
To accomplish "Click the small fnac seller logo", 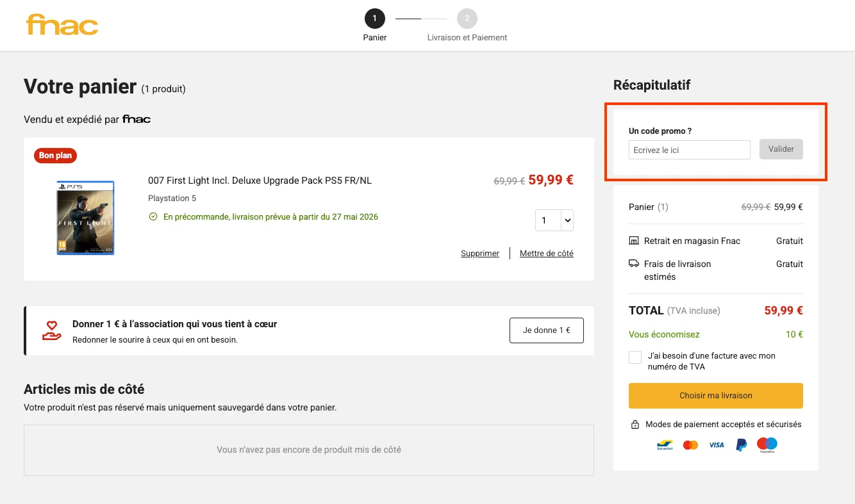I will click(x=137, y=119).
